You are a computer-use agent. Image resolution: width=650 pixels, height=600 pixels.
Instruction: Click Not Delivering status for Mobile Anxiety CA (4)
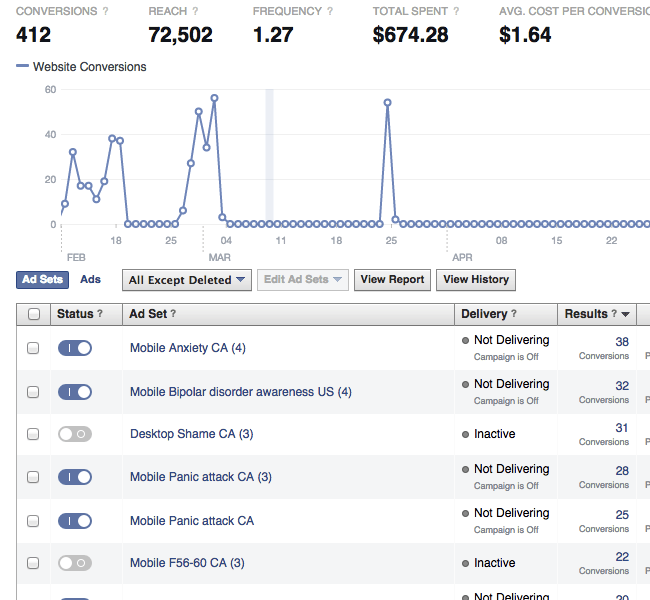point(512,340)
